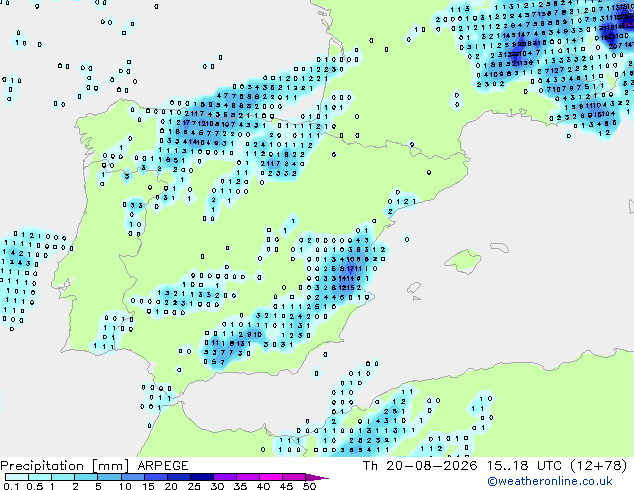634x490 pixels.
Task: Click the legend scale label '25'
Action: pos(194,486)
